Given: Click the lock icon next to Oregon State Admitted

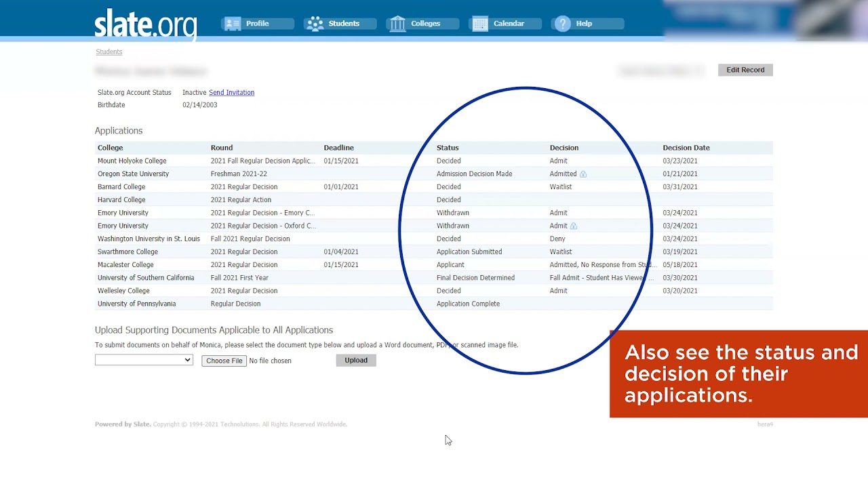Looking at the screenshot, I should pos(583,174).
